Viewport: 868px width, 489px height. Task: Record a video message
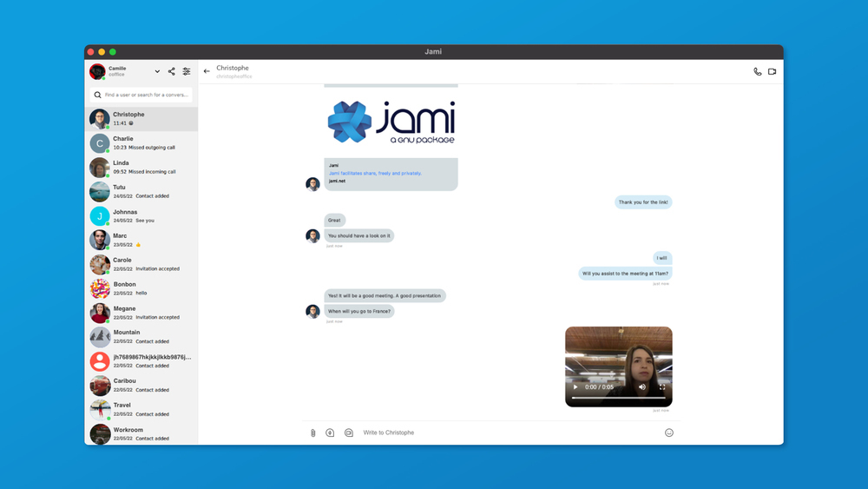[x=349, y=433]
